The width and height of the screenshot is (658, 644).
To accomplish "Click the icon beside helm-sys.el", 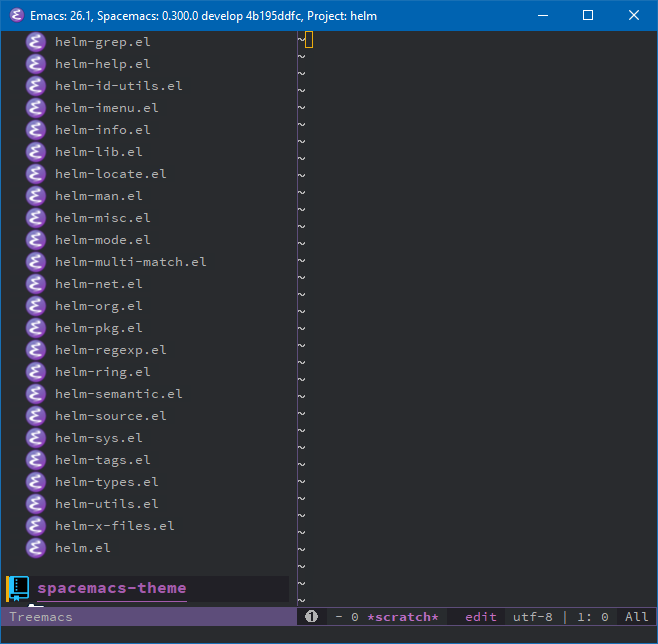I will click(36, 438).
